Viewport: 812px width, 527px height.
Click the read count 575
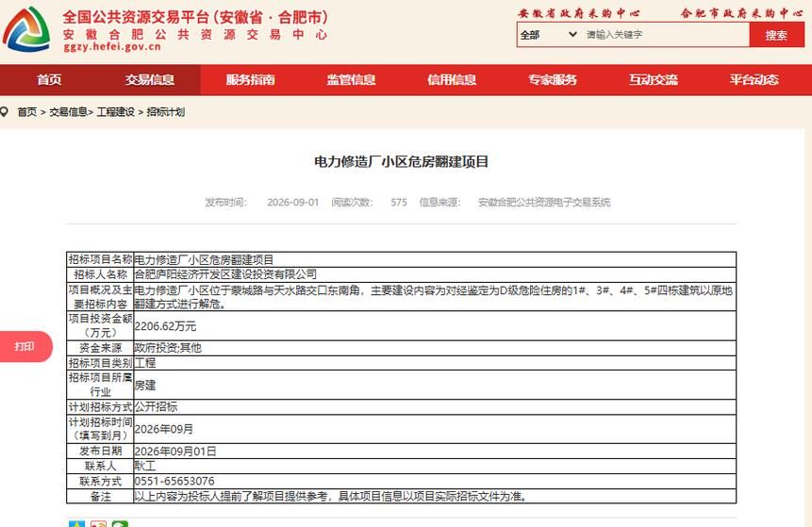(399, 203)
